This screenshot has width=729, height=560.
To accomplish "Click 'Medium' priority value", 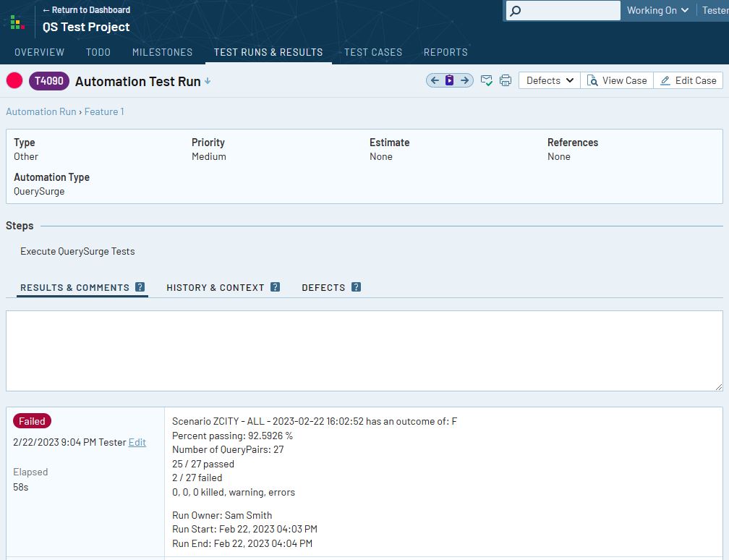I will (209, 156).
